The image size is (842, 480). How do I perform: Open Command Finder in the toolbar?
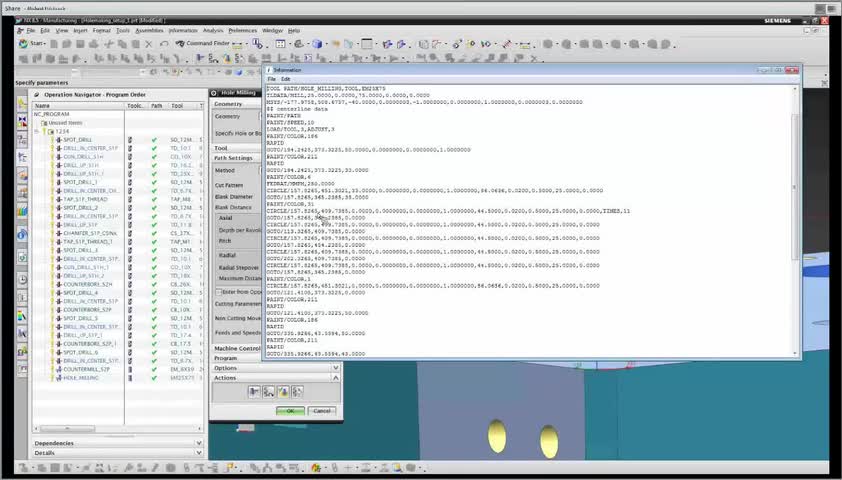[x=202, y=43]
